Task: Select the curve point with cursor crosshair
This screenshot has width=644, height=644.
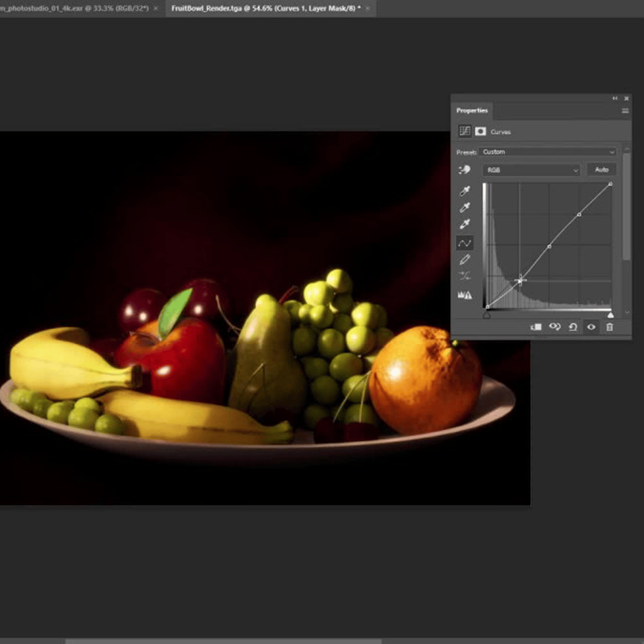Action: coord(520,280)
